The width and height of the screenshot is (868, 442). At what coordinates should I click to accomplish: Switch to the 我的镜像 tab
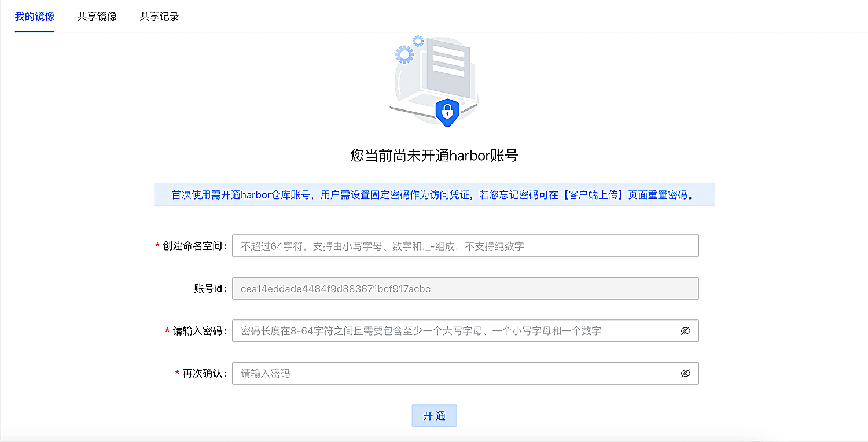35,16
